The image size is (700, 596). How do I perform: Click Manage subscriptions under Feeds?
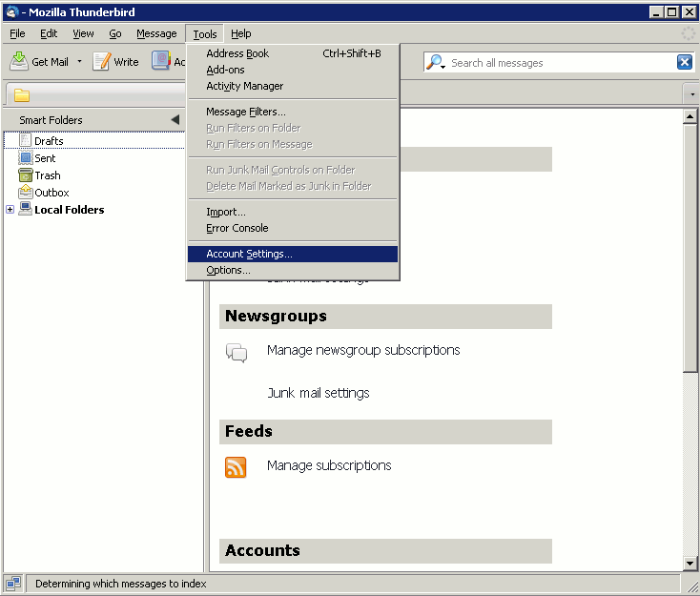point(329,465)
